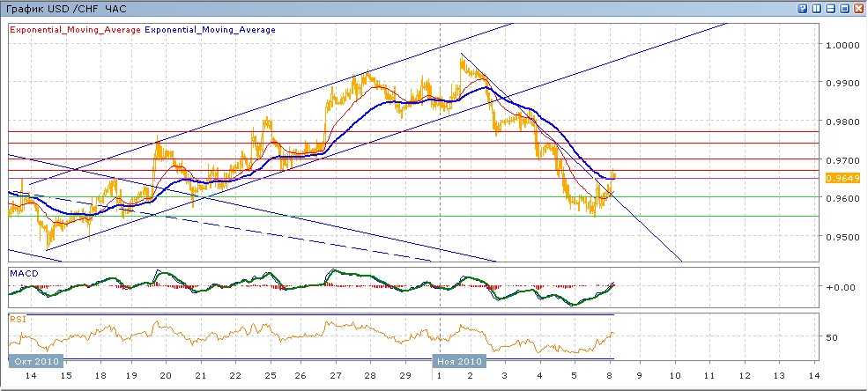Viewport: 868px width, 391px height.
Task: Maximize the chart window
Action: (x=844, y=8)
